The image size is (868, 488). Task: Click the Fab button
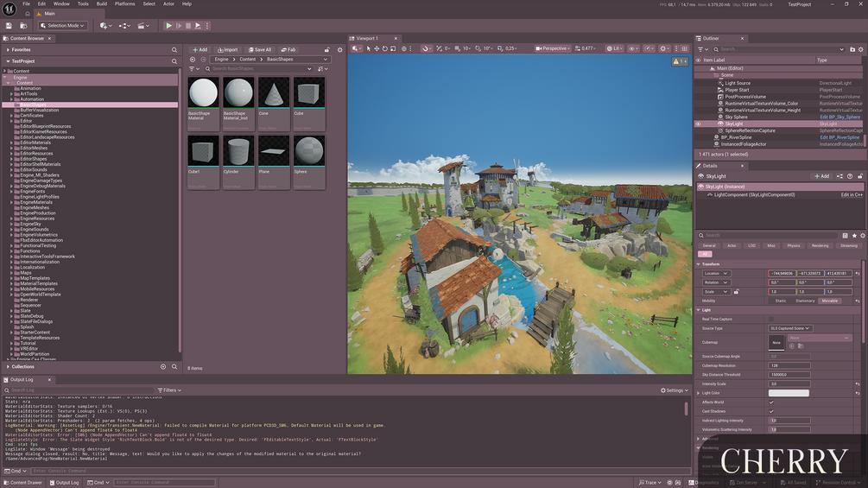click(288, 50)
